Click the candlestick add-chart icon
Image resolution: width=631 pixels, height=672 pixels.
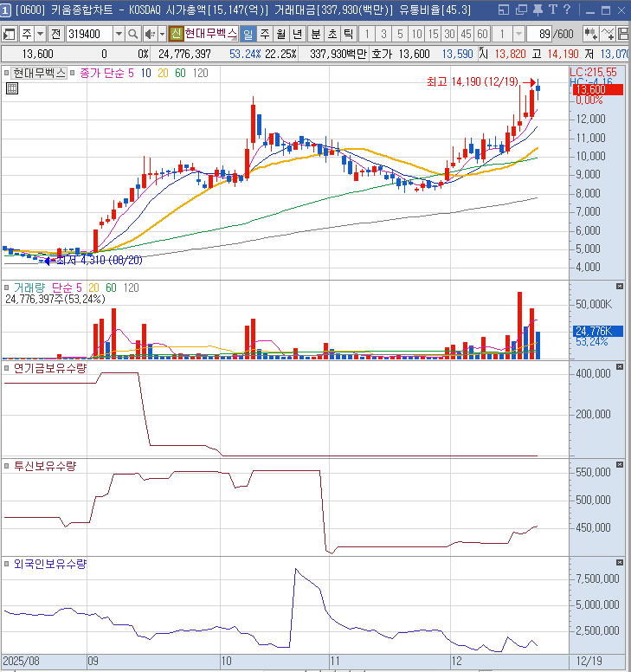(x=591, y=34)
